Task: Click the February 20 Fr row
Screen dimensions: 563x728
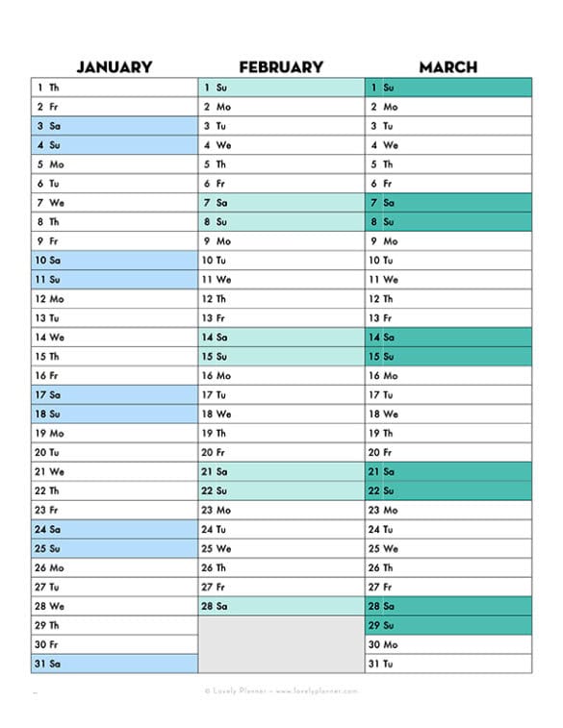Action: [281, 452]
